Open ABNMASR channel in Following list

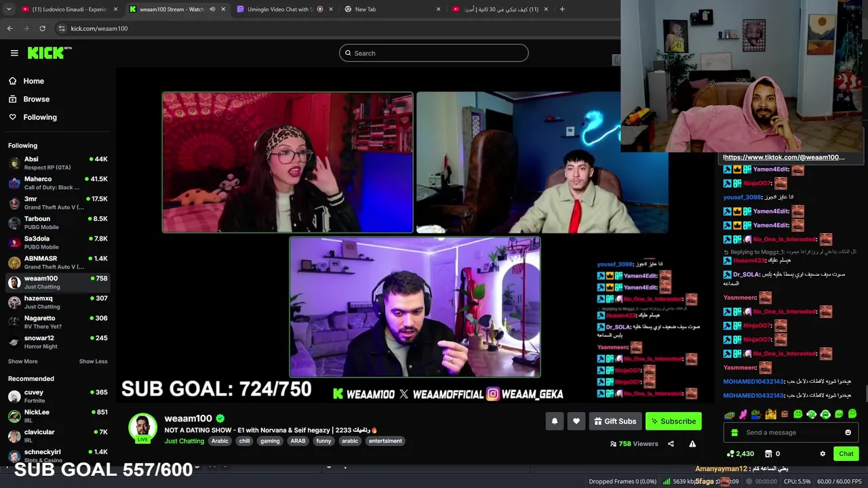58,262
